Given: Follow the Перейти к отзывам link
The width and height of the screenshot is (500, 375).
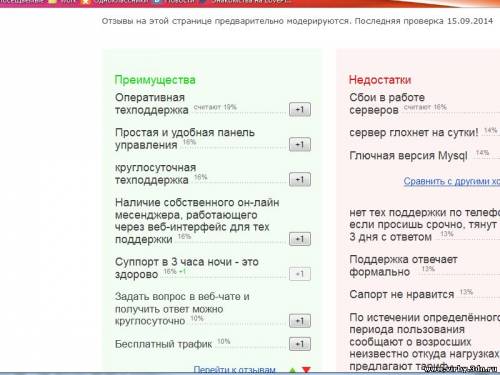Looking at the screenshot, I should tap(235, 369).
